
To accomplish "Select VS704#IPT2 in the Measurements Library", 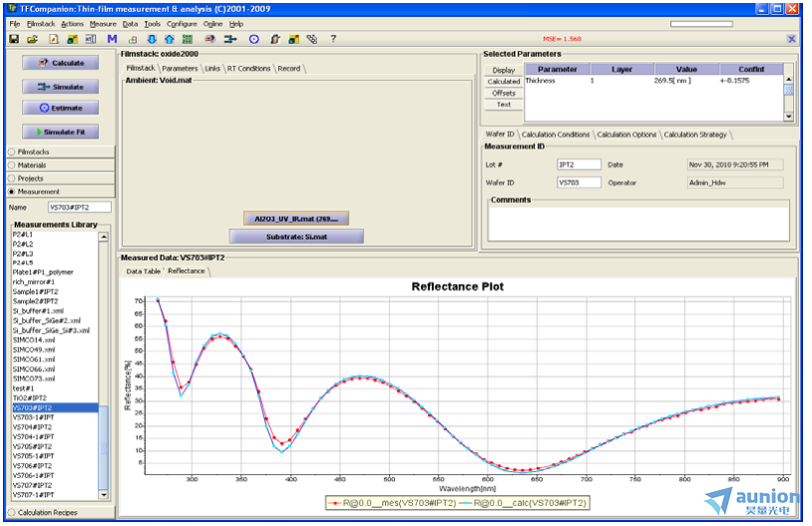I will 55,427.
